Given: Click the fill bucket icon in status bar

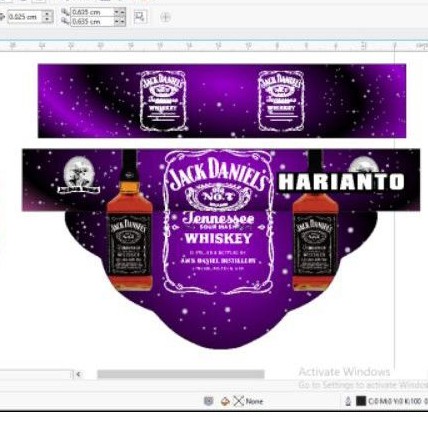Looking at the screenshot, I should pyautogui.click(x=225, y=401).
